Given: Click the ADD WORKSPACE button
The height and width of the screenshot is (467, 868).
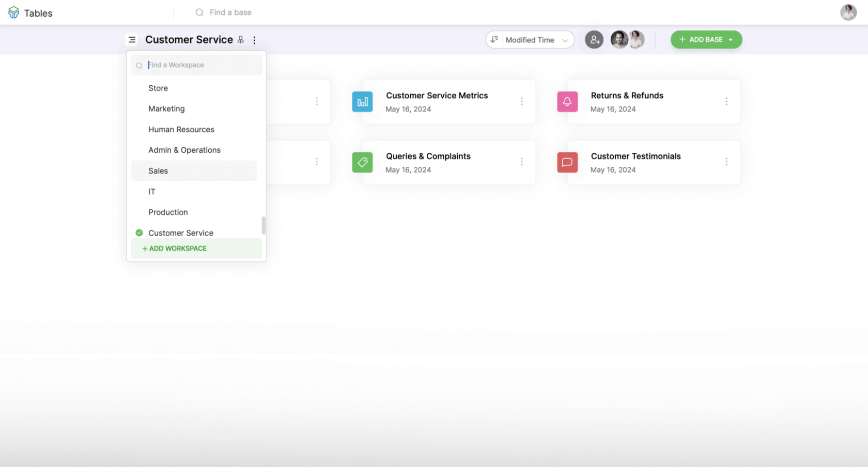Looking at the screenshot, I should (196, 248).
